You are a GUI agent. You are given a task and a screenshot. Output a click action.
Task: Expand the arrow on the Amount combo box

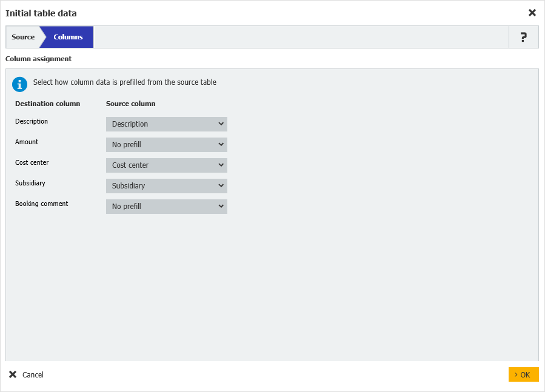pos(221,144)
